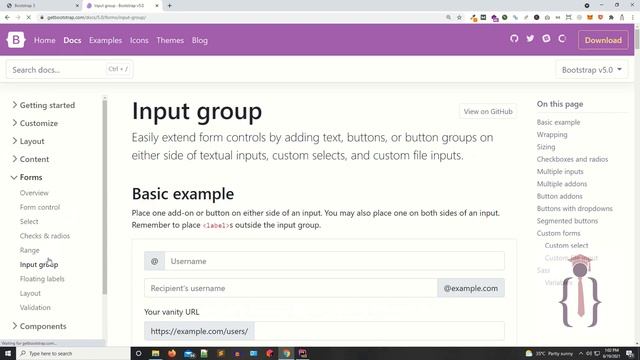
Task: Open the Select sidebar link
Action: (x=29, y=222)
